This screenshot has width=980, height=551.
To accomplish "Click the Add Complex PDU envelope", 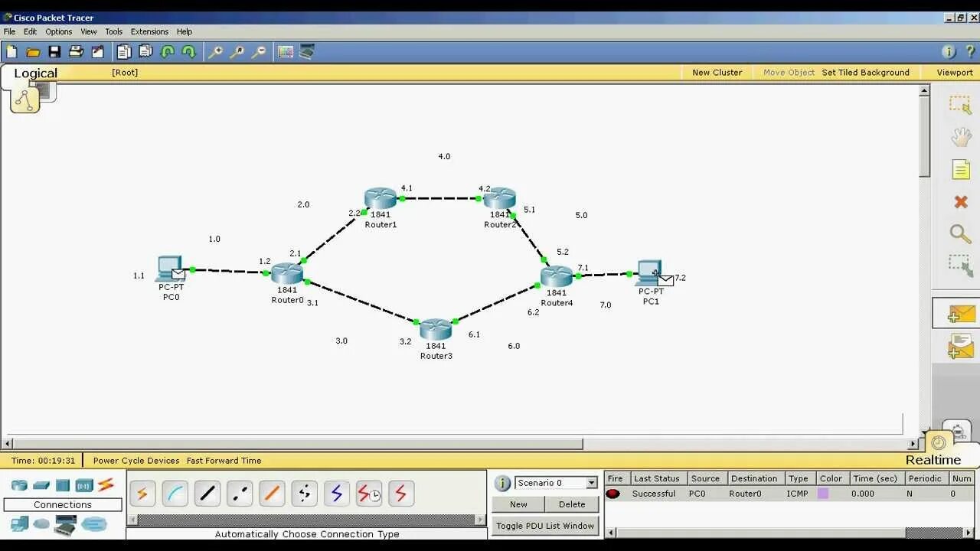I will (x=961, y=346).
